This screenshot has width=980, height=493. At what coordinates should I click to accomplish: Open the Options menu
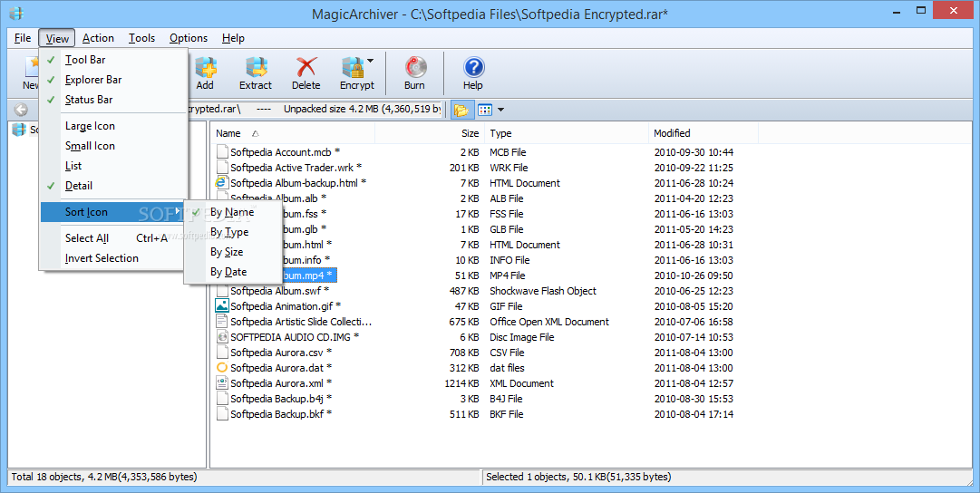click(189, 38)
